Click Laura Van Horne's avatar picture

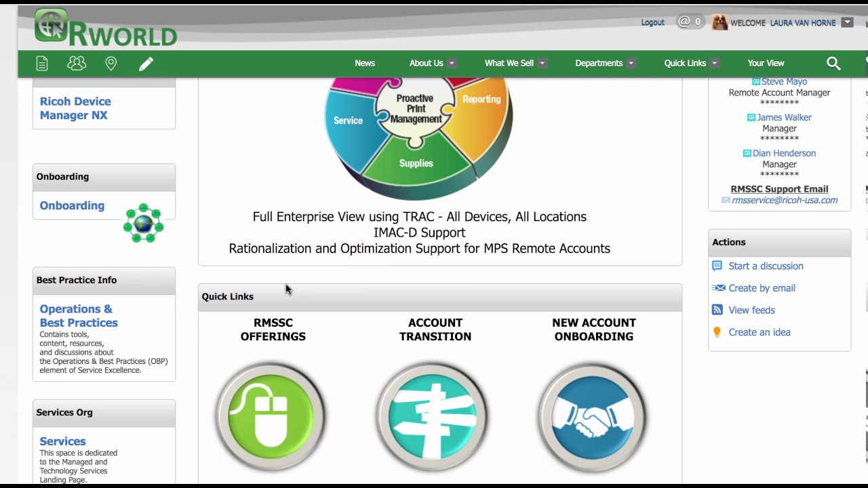(x=719, y=22)
